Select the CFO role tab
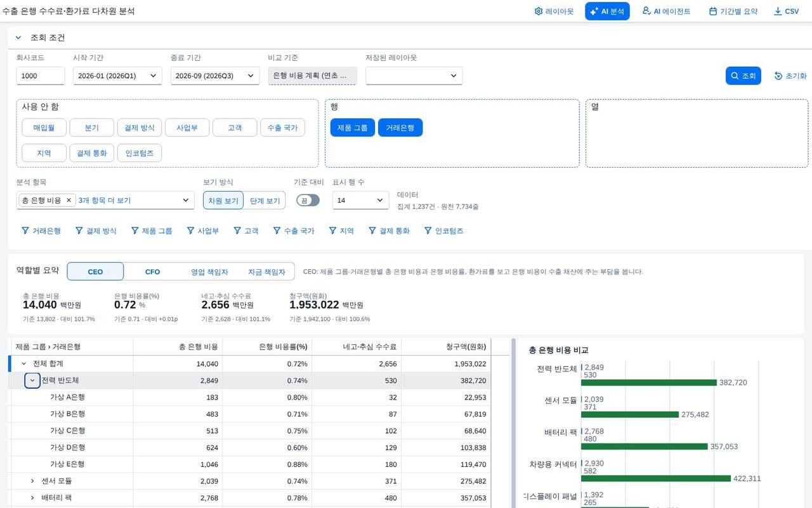This screenshot has width=812, height=508. click(152, 272)
